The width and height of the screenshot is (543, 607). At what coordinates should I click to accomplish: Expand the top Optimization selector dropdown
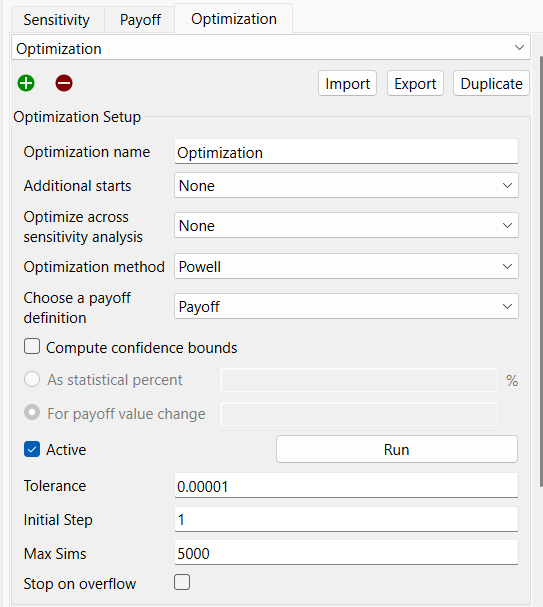pyautogui.click(x=271, y=48)
